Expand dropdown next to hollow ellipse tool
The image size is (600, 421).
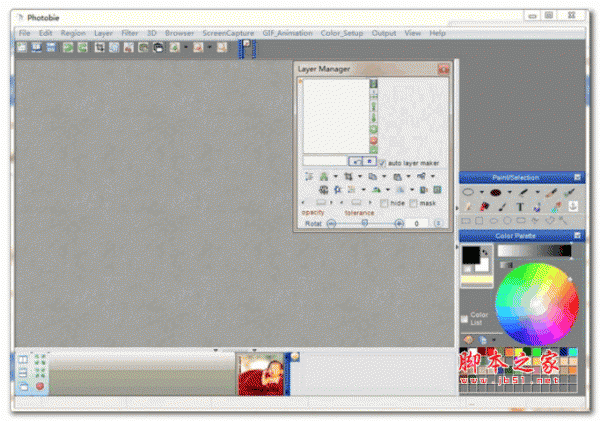[482, 192]
